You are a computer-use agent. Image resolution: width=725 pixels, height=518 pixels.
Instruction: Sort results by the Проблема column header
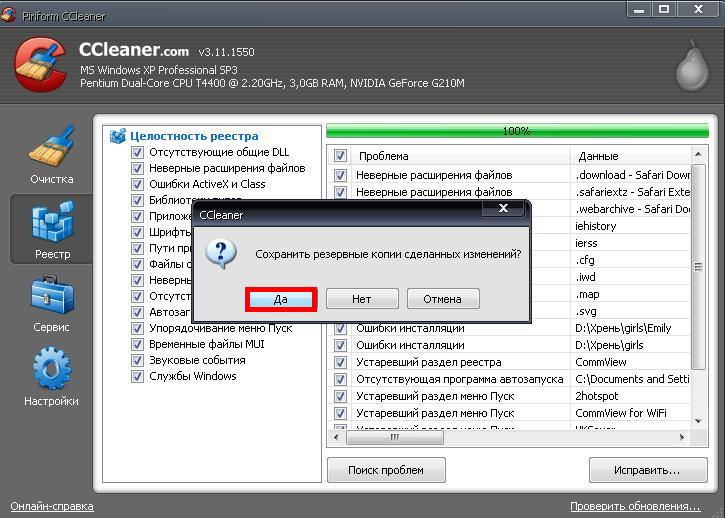tap(460, 156)
